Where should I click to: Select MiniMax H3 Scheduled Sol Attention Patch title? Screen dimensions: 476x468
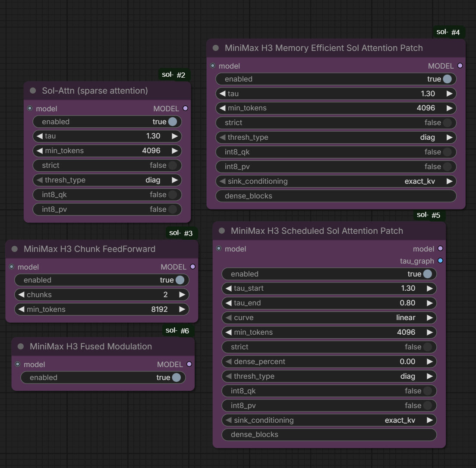coord(317,231)
